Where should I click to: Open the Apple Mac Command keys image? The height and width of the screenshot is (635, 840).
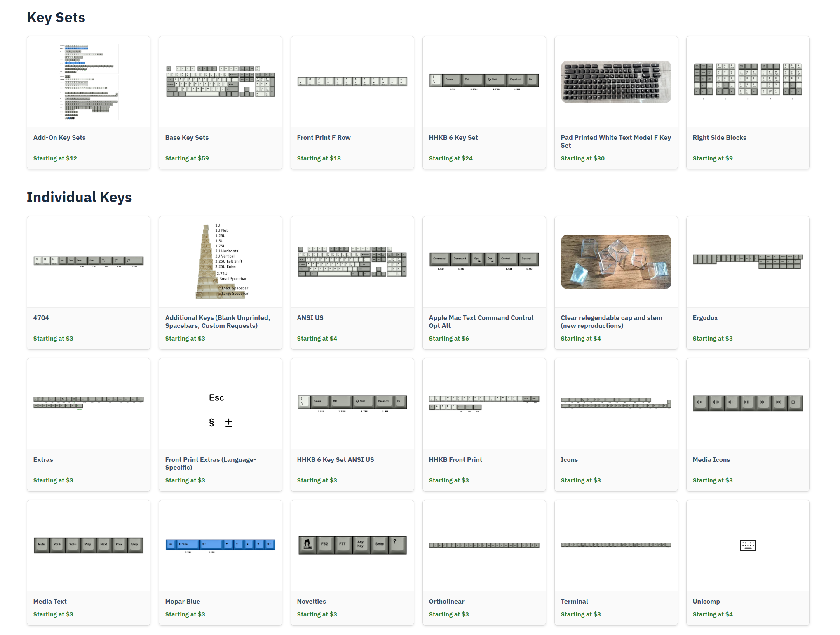click(484, 261)
